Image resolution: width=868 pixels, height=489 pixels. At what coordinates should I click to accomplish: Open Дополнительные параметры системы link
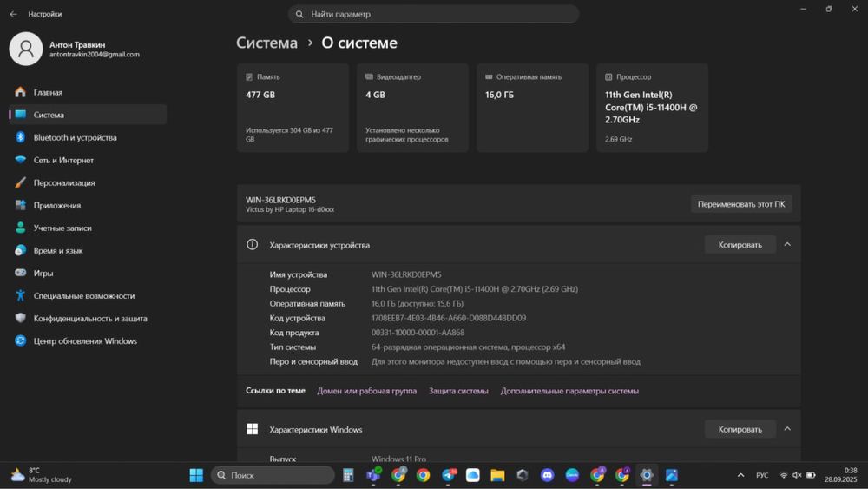pos(569,391)
